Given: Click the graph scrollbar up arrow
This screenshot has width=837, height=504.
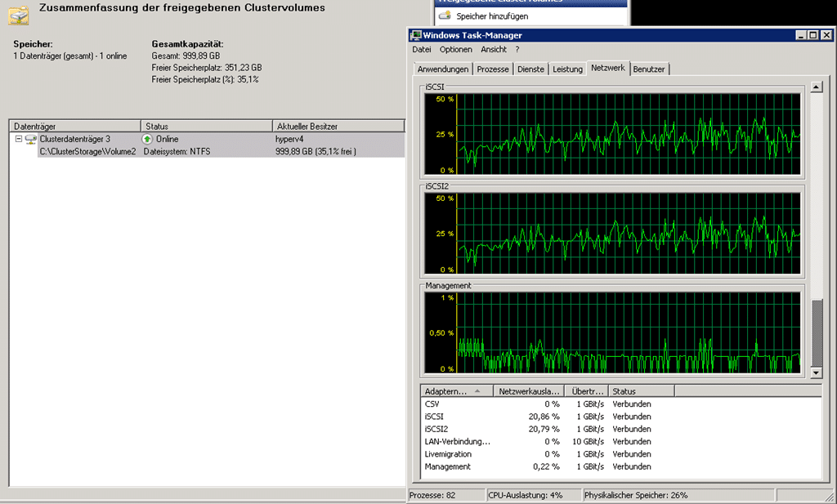Looking at the screenshot, I should click(x=817, y=87).
